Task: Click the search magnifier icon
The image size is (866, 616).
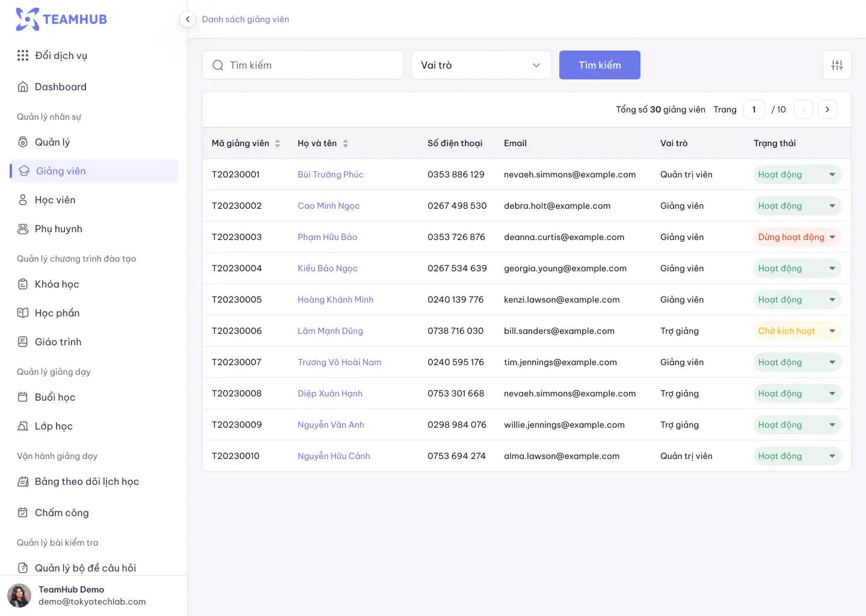Action: (218, 65)
